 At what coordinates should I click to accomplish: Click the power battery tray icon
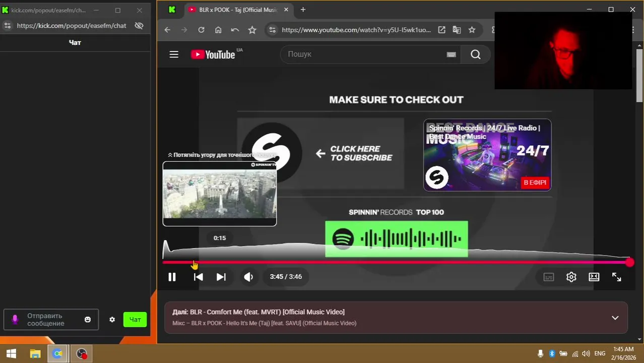563,354
